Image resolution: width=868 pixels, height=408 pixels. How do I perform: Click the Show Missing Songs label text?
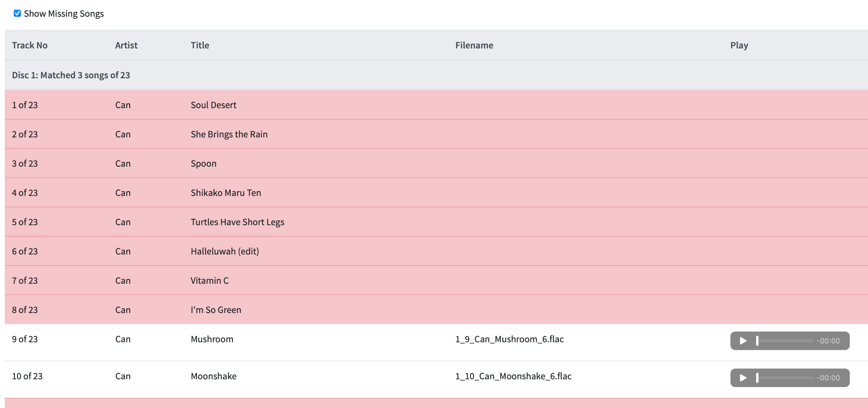[64, 14]
